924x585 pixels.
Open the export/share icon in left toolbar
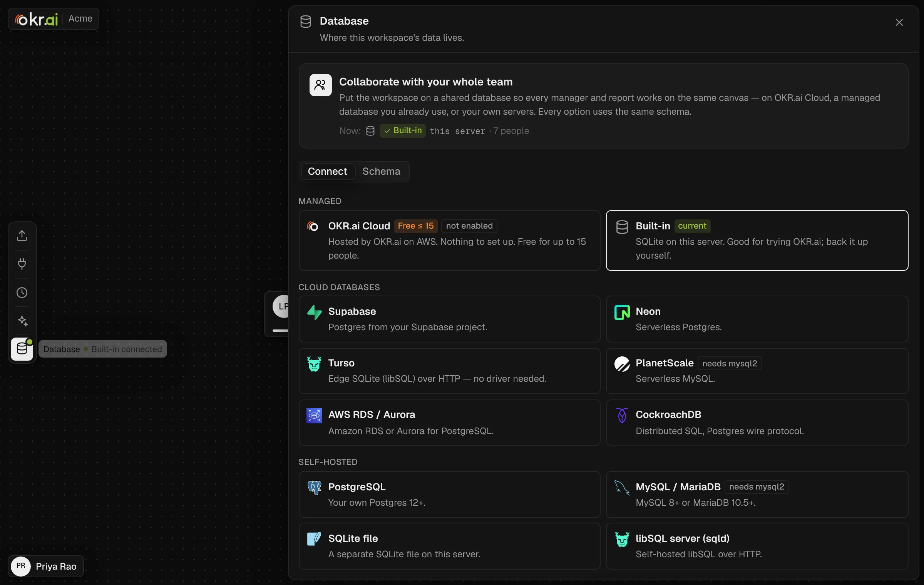(x=22, y=236)
